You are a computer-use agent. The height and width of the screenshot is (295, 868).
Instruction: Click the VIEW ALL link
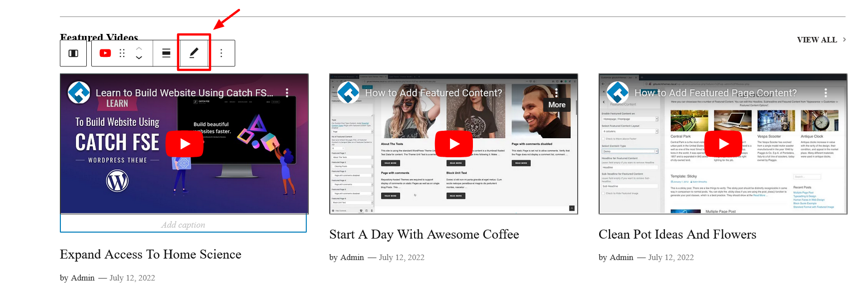817,40
